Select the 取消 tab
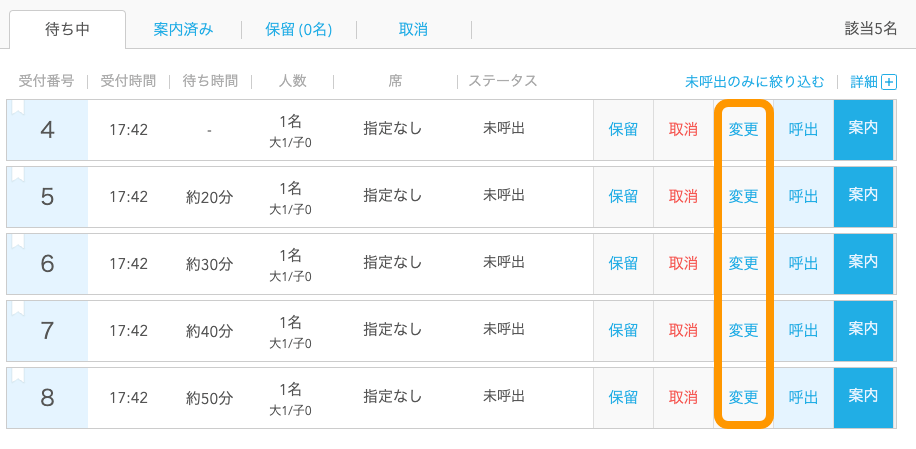The width and height of the screenshot is (916, 449). (x=413, y=30)
